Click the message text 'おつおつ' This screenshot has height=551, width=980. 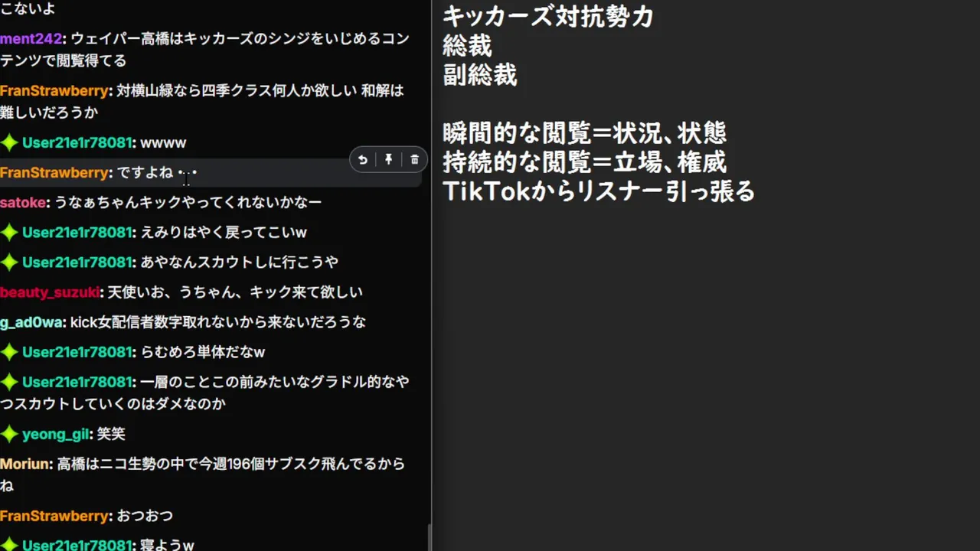145,516
